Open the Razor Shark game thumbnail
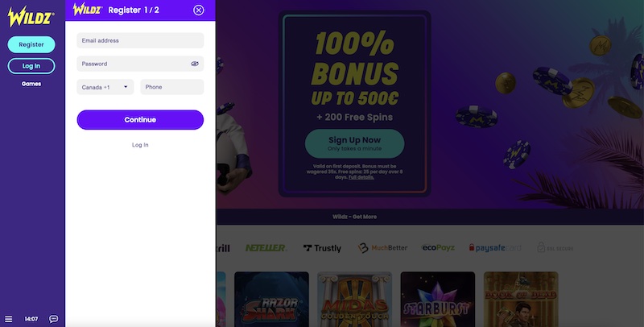Screen dimensions: 644x327 (271, 299)
